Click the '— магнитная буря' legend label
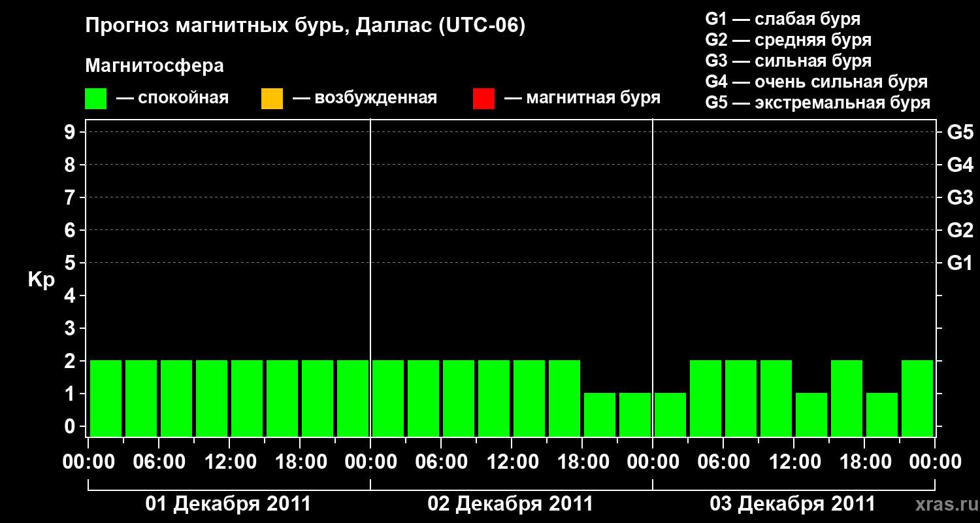Screen dimensions: 980x523 point(583,99)
